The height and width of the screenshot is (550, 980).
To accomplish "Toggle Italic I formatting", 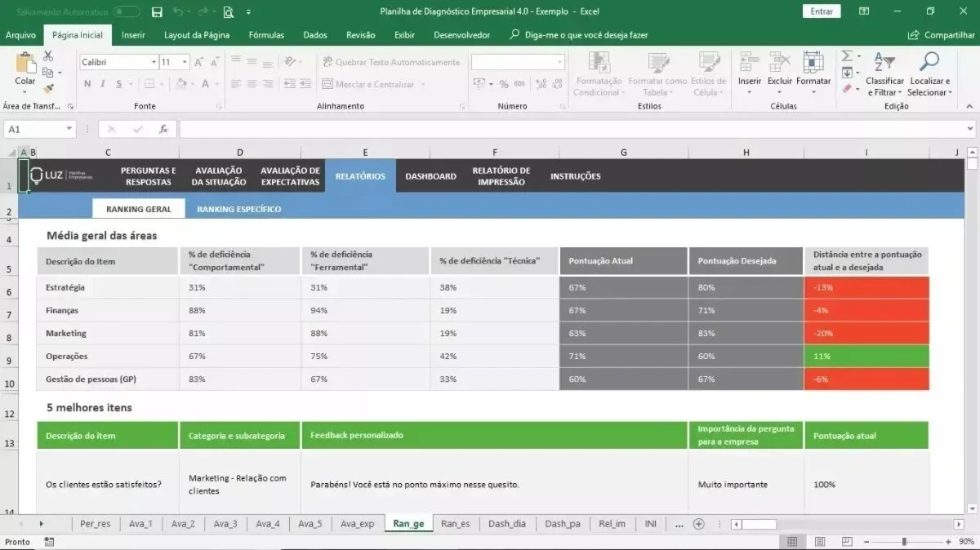I will [x=103, y=84].
